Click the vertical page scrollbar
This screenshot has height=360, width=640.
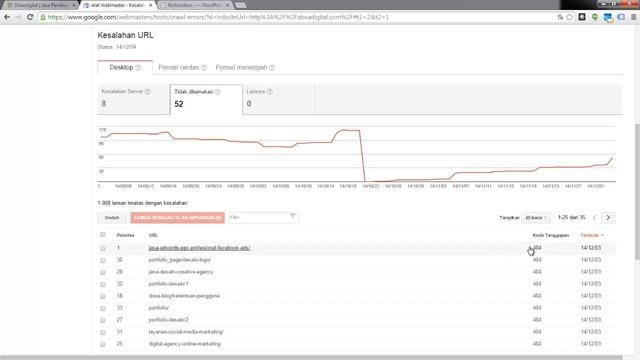tap(637, 191)
